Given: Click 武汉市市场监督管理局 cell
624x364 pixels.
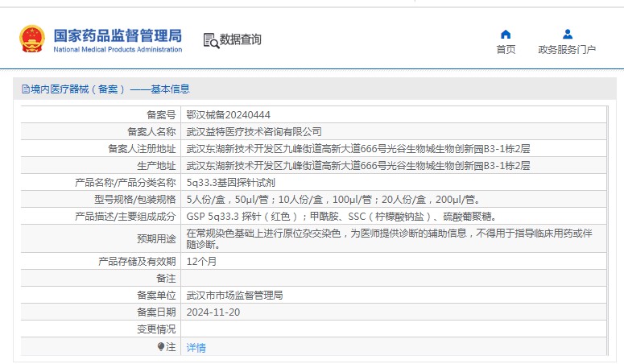Looking at the screenshot, I should (235, 295).
